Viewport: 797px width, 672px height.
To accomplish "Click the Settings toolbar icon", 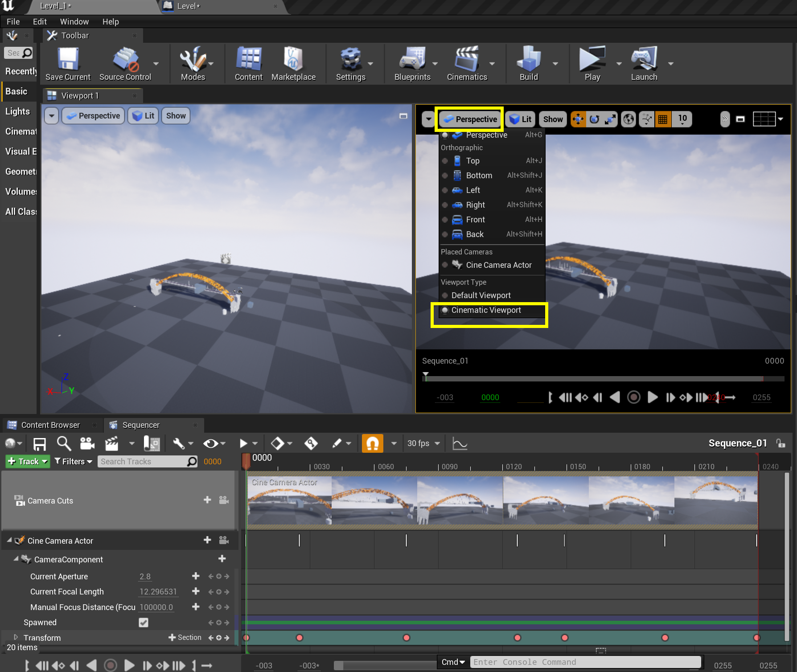I will (x=351, y=64).
